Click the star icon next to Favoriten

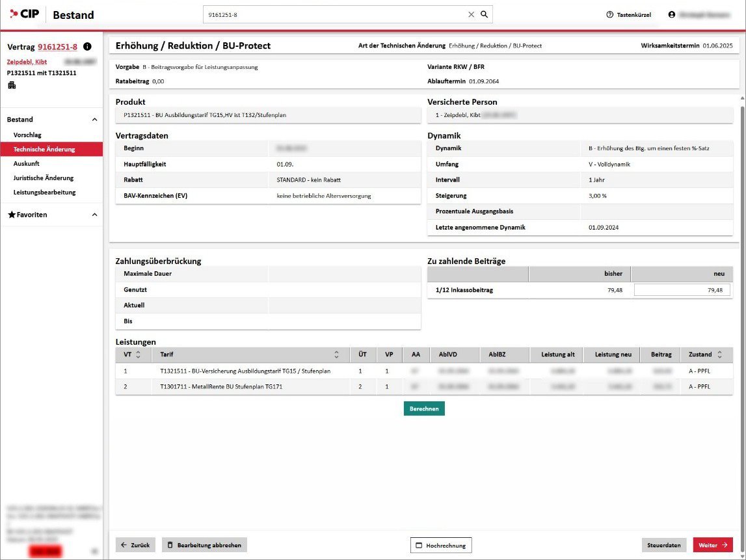pos(12,215)
